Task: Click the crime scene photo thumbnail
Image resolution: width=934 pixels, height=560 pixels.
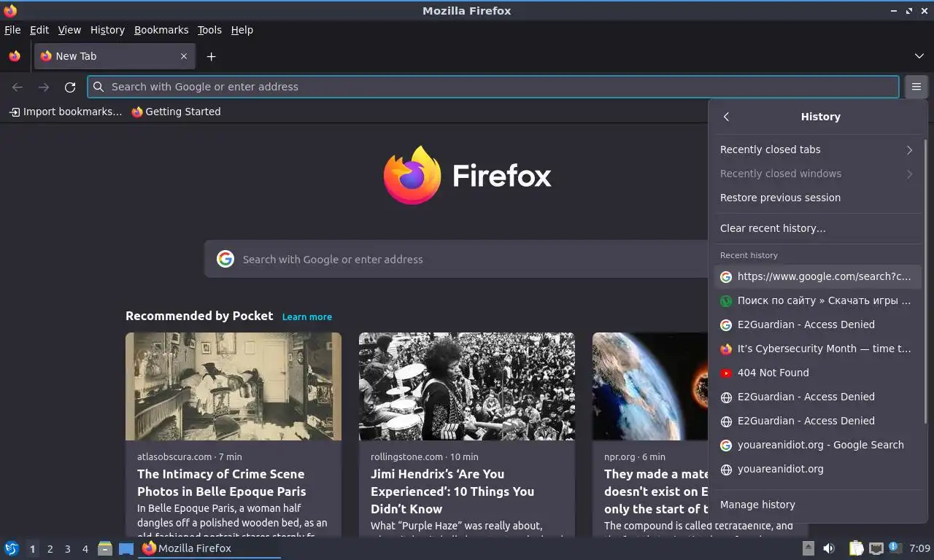Action: 233,386
